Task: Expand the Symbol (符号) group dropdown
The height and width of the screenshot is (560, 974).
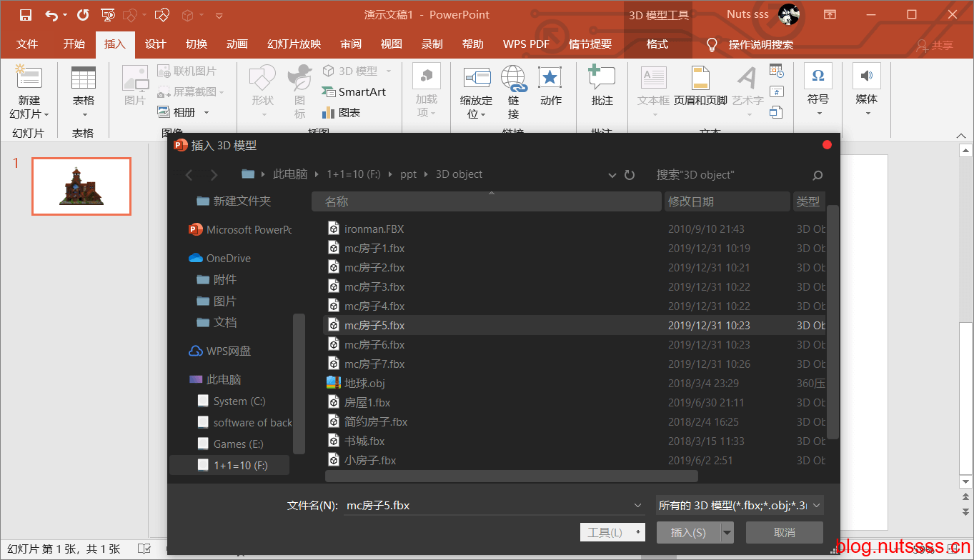Action: (x=818, y=113)
